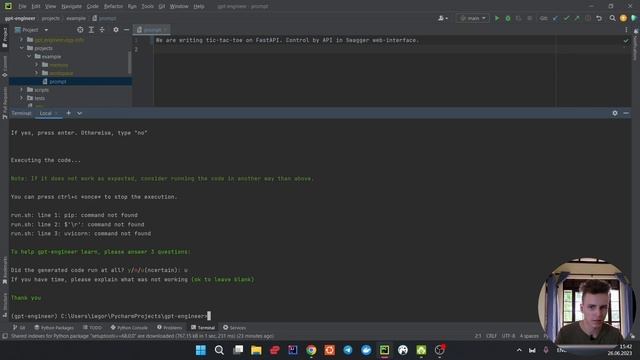Open Terminal panel settings gear
This screenshot has width=640, height=360.
(615, 113)
